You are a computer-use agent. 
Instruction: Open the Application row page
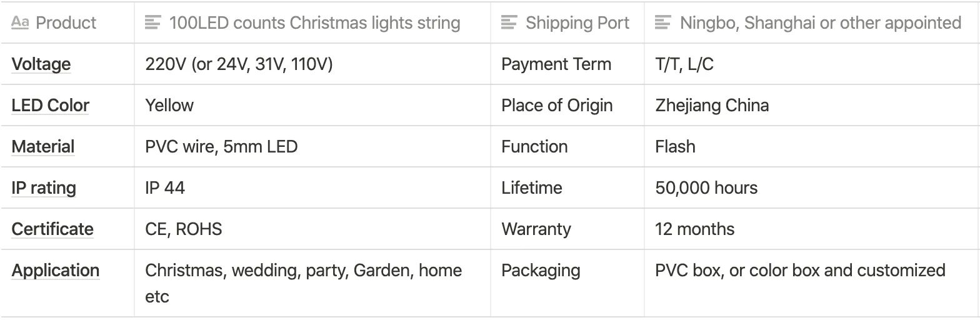coord(56,271)
